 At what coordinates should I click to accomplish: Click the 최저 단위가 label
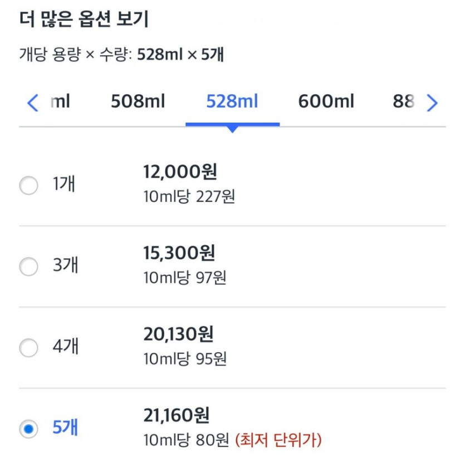278,441
